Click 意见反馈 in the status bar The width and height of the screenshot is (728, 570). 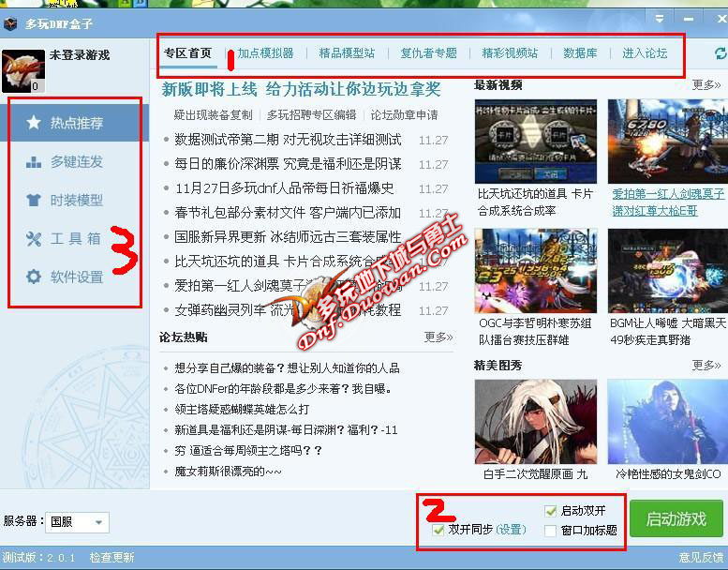tap(702, 557)
